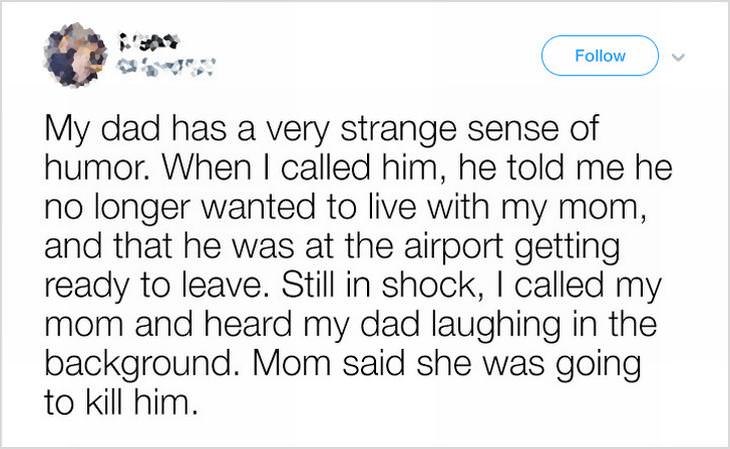Open the blurred display name profile link
The image size is (730, 449).
[148, 42]
